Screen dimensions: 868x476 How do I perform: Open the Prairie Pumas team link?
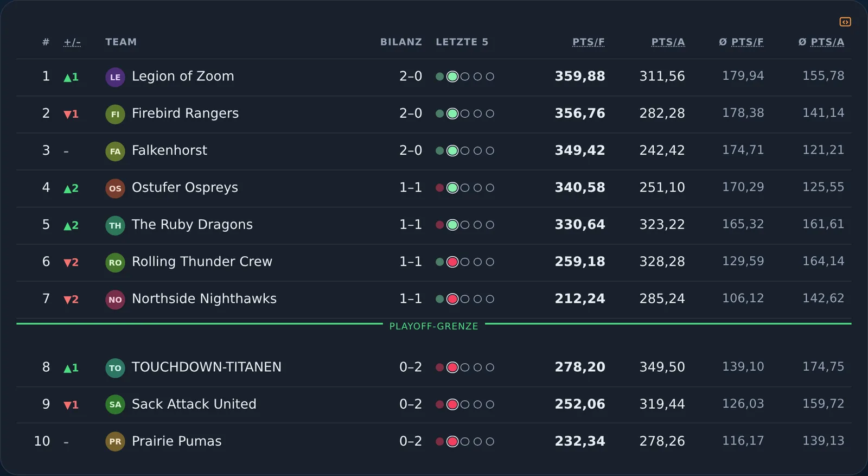click(177, 441)
